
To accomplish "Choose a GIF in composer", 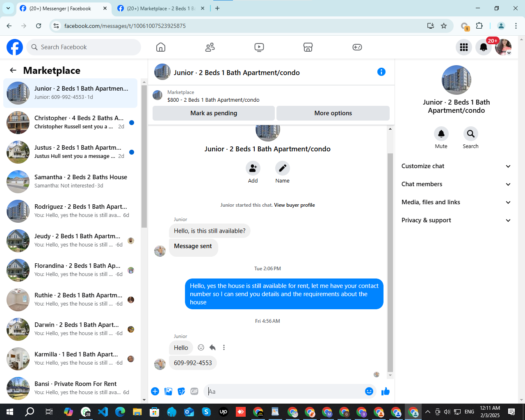I will (x=194, y=391).
